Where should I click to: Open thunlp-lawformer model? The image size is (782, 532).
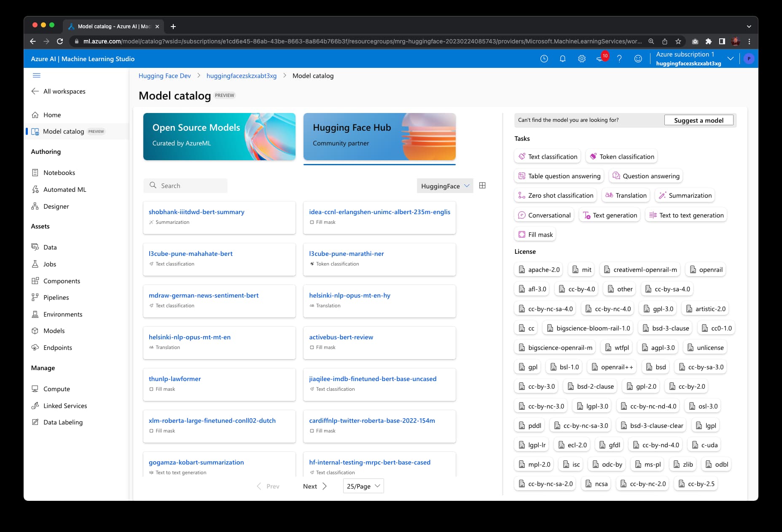[175, 379]
